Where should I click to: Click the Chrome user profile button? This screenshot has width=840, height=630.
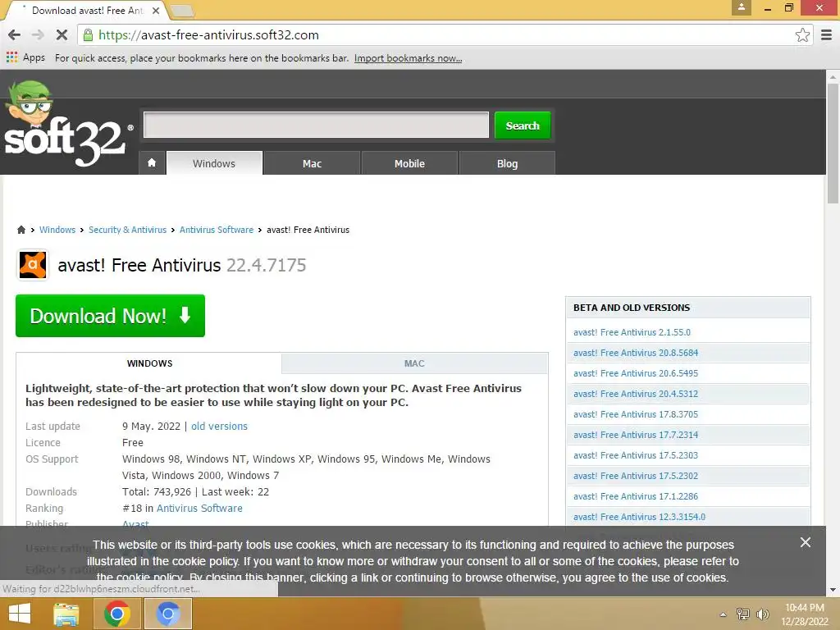click(x=742, y=7)
